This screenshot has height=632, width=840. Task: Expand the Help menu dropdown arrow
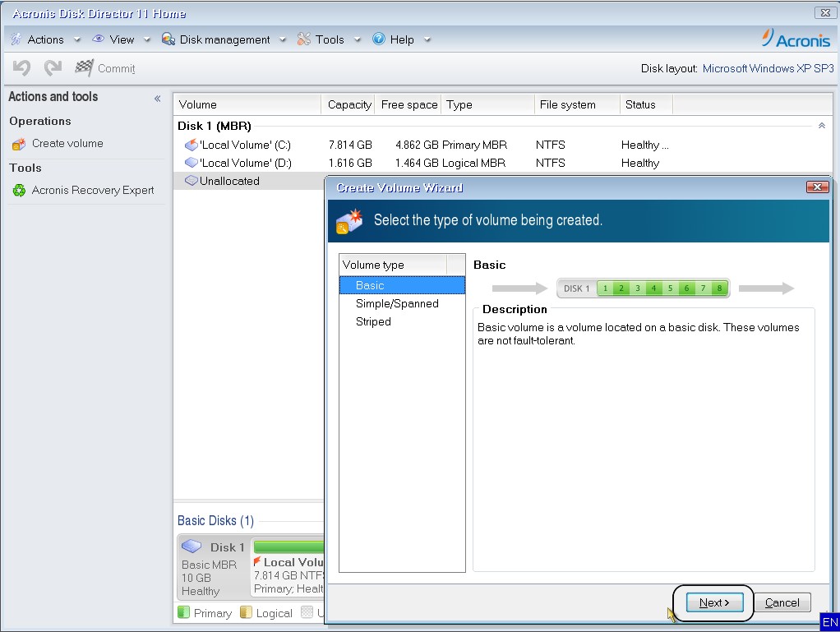click(x=427, y=39)
